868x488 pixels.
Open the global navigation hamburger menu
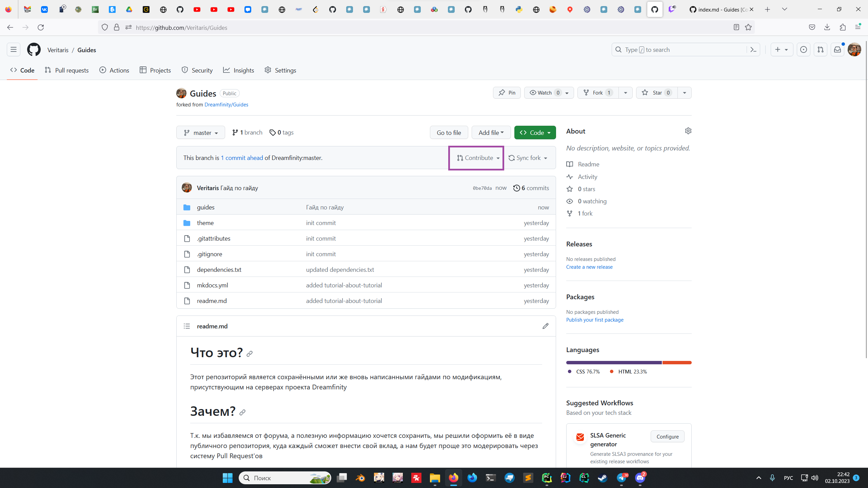(x=14, y=50)
